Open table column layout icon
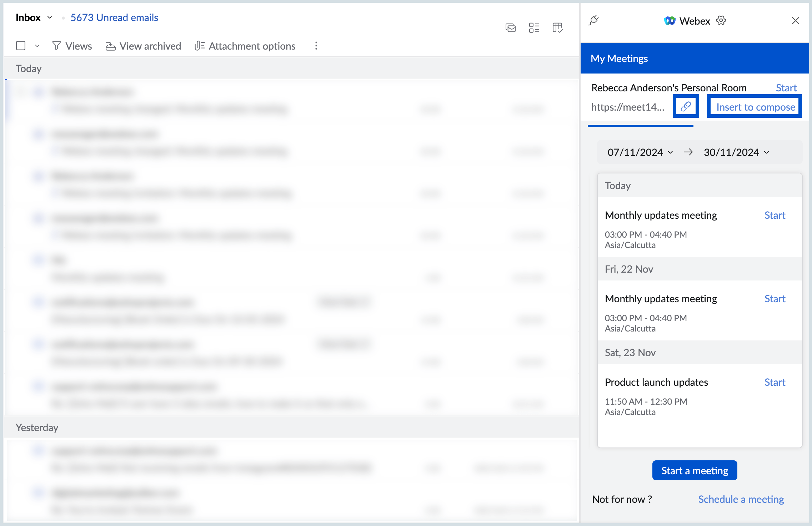Viewport: 812px width, 526px height. pyautogui.click(x=557, y=27)
